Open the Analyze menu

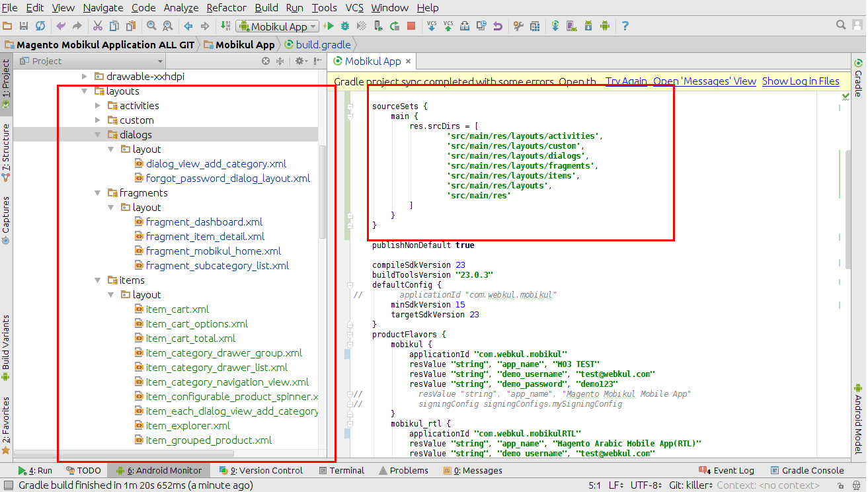pyautogui.click(x=180, y=8)
